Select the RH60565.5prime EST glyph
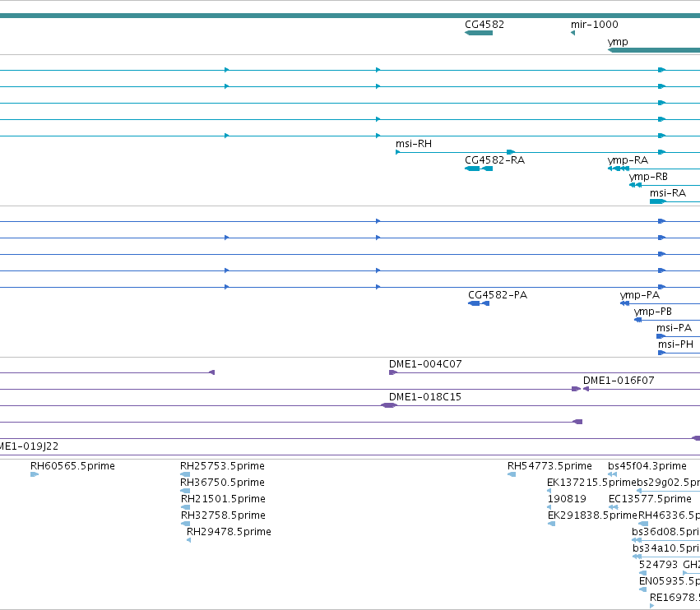700x610 pixels. click(x=35, y=474)
